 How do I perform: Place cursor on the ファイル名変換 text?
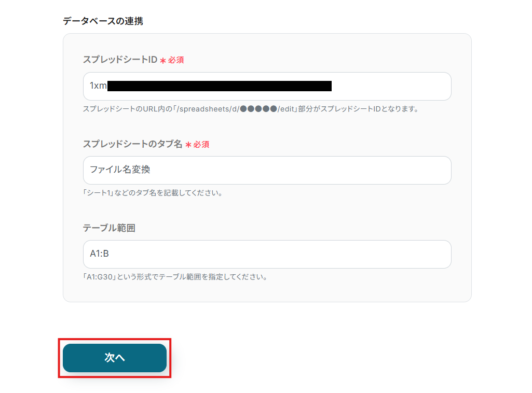pos(120,170)
